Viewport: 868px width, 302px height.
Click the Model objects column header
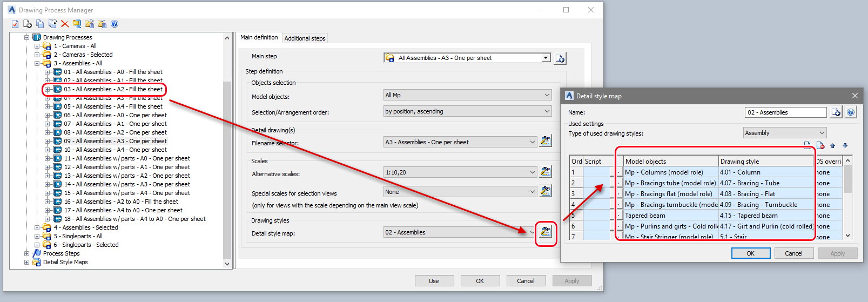pos(671,161)
